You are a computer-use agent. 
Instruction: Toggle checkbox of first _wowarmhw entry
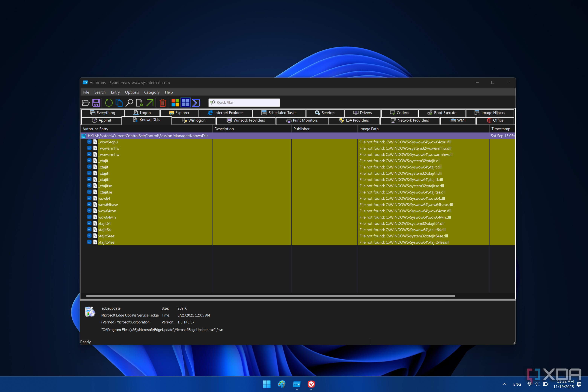tap(89, 148)
